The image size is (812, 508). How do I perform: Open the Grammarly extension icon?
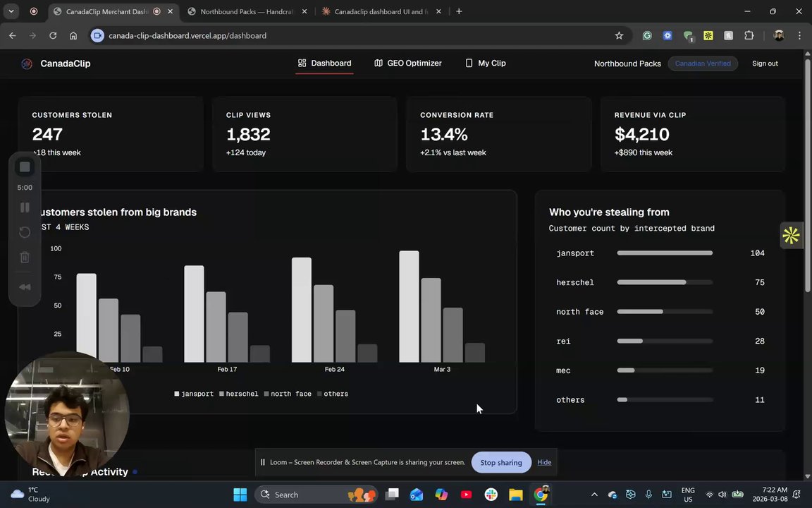tap(647, 36)
